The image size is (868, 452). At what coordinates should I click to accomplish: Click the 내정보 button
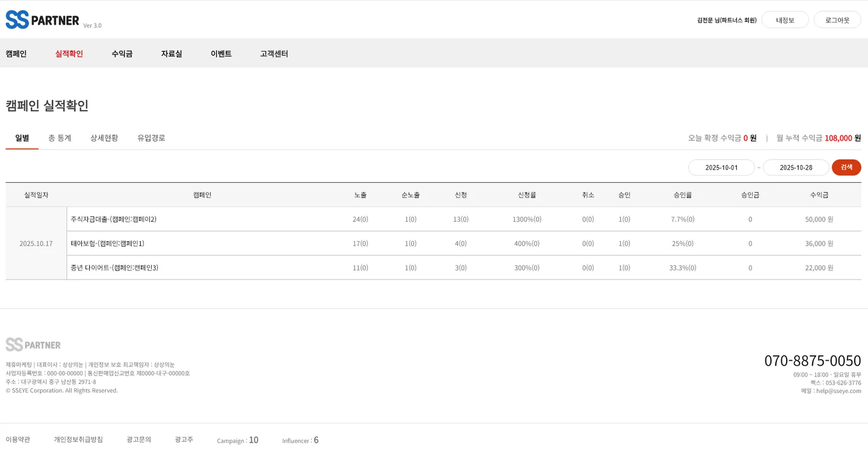pos(785,20)
